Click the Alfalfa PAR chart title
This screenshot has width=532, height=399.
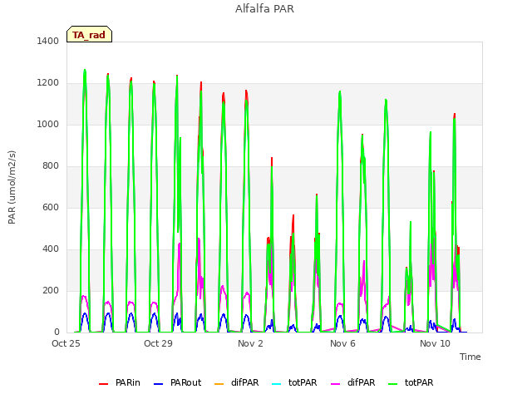coord(264,9)
